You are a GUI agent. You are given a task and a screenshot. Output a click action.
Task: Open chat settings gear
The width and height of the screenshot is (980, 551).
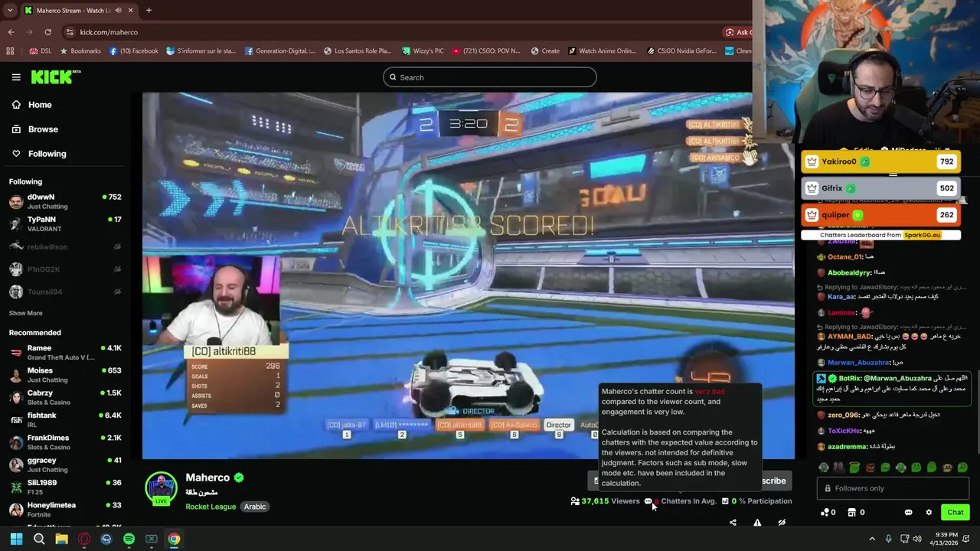[929, 513]
